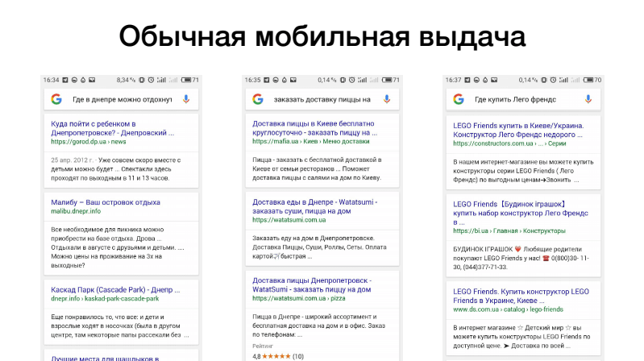Tap the microphone in the 'Где купить Лего френдс' search bar
The width and height of the screenshot is (644, 361).
[588, 99]
